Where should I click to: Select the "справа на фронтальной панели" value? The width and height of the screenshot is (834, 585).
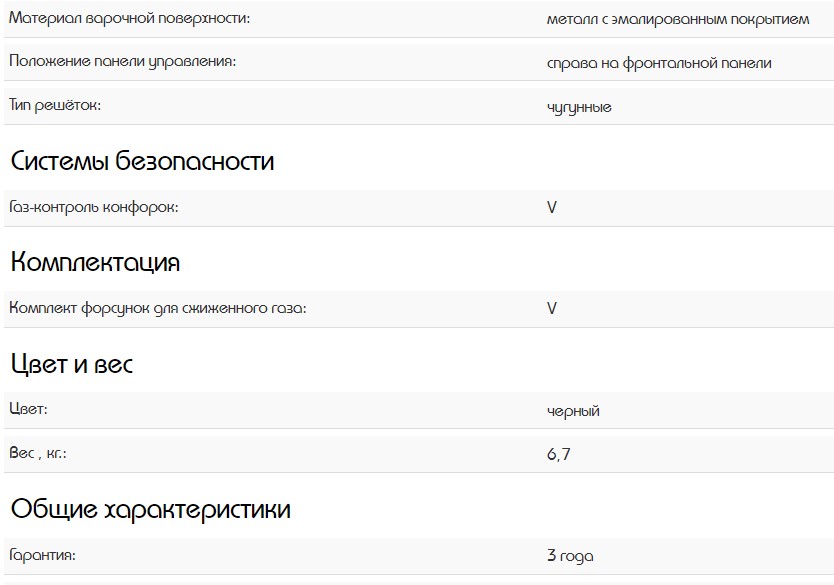click(659, 63)
